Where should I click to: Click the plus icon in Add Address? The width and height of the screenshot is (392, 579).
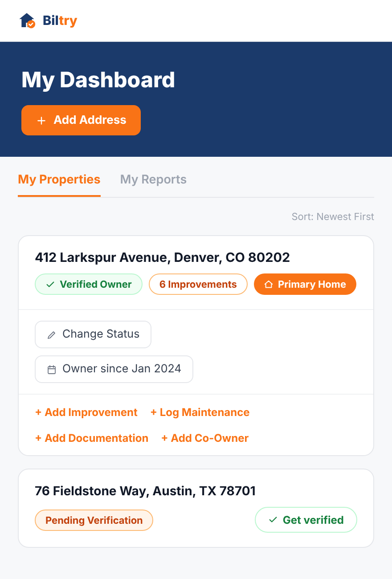(x=41, y=121)
